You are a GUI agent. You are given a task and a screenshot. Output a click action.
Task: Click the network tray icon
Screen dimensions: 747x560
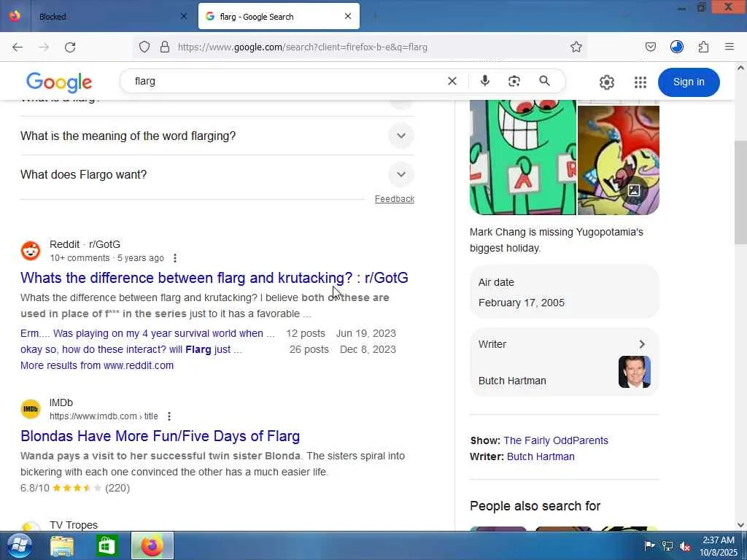[x=667, y=546]
